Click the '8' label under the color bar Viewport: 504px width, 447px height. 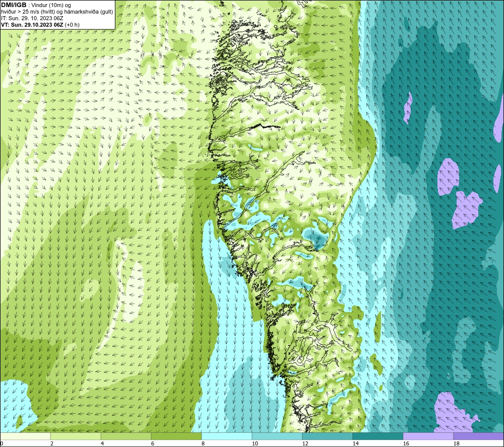[x=203, y=443]
